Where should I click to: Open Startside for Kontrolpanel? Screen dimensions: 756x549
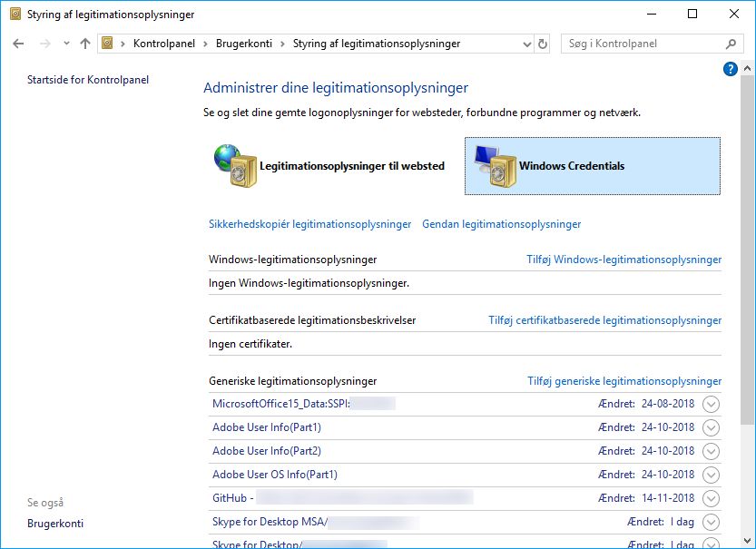click(x=88, y=80)
